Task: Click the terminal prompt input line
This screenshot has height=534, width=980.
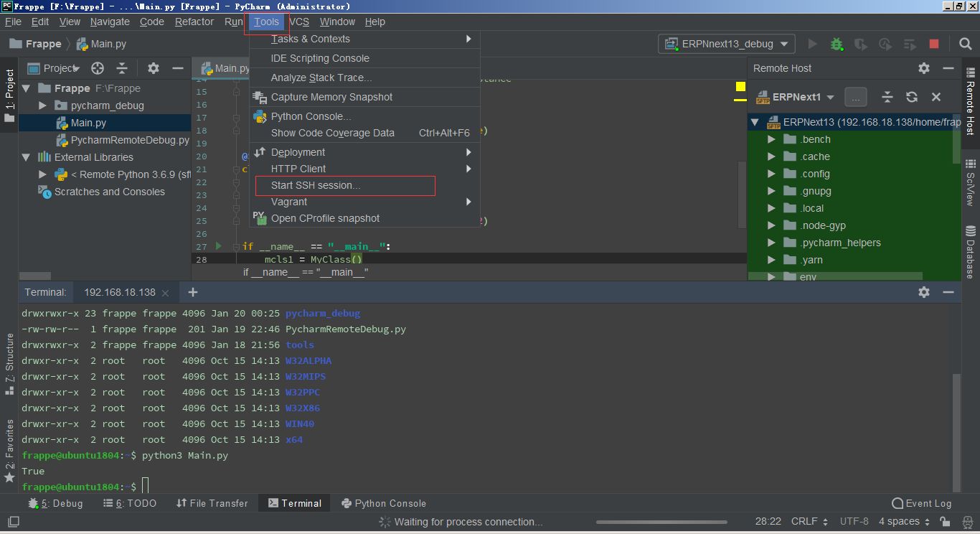Action: [484, 487]
